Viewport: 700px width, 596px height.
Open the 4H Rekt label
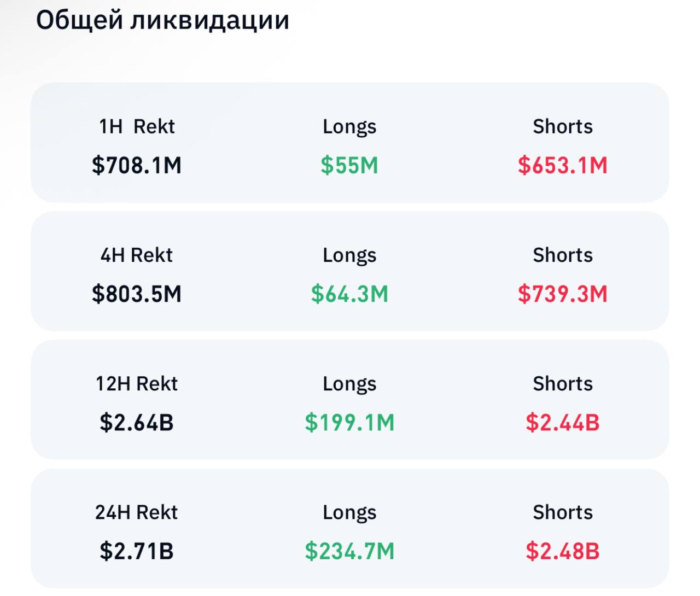(x=137, y=255)
